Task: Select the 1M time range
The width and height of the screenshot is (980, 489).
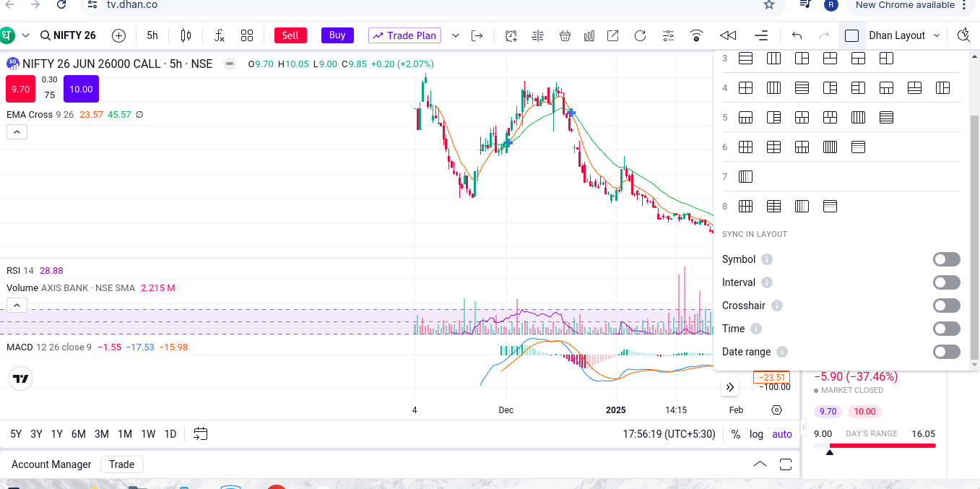Action: (x=125, y=434)
